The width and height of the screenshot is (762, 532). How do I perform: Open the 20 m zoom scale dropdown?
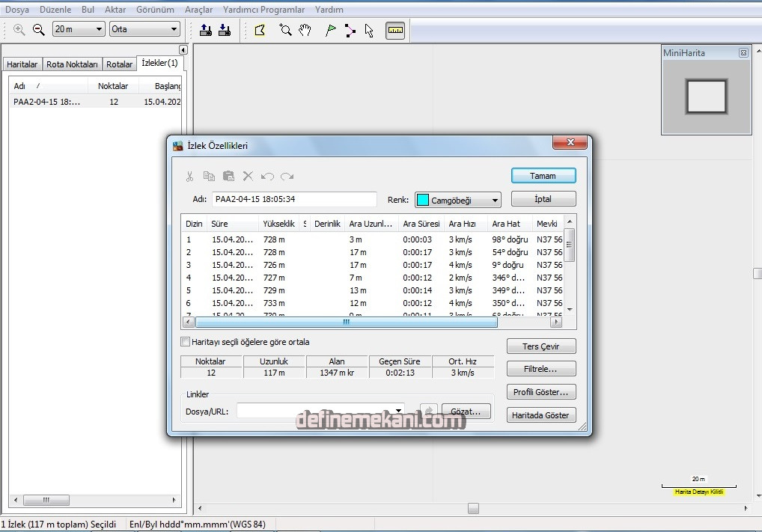coord(79,29)
